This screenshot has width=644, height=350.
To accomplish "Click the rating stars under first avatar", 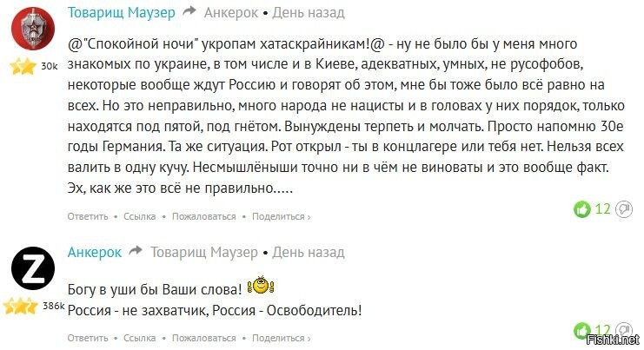I will 23,66.
